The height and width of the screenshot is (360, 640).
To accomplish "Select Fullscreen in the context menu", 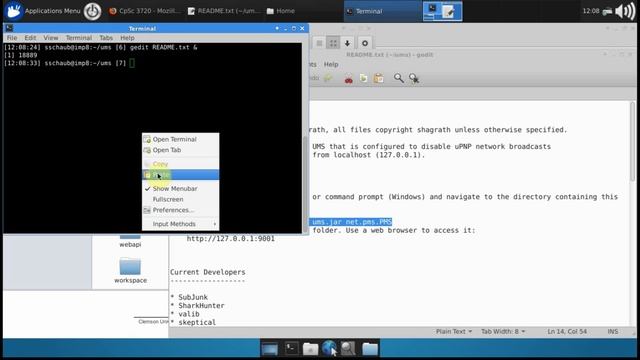I will click(x=180, y=199).
